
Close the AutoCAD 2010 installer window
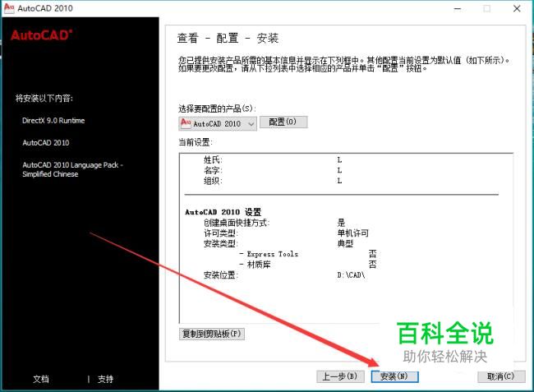tap(517, 8)
